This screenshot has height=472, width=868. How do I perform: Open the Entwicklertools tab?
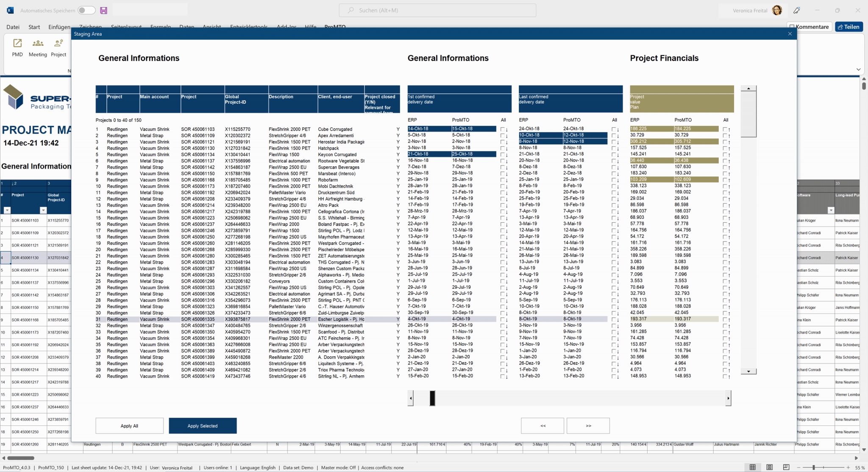point(249,27)
